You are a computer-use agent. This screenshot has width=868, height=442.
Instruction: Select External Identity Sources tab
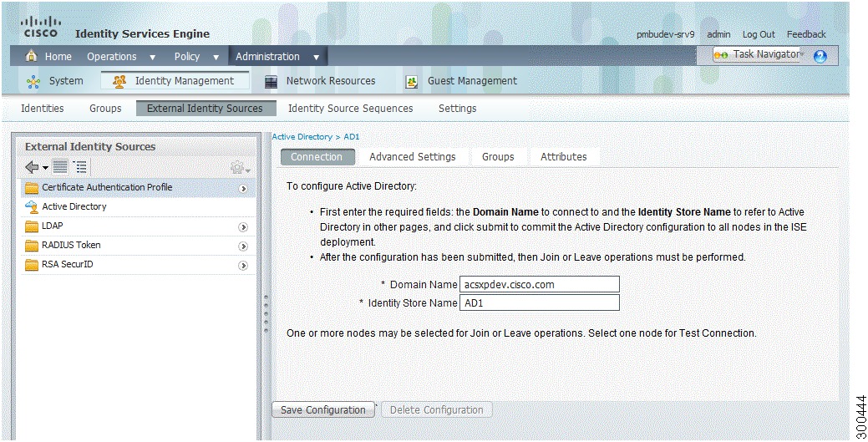tap(206, 109)
